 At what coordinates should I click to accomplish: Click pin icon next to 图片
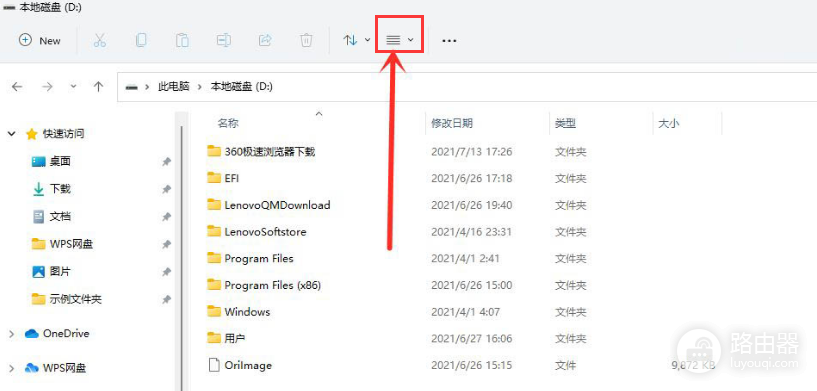tap(166, 272)
